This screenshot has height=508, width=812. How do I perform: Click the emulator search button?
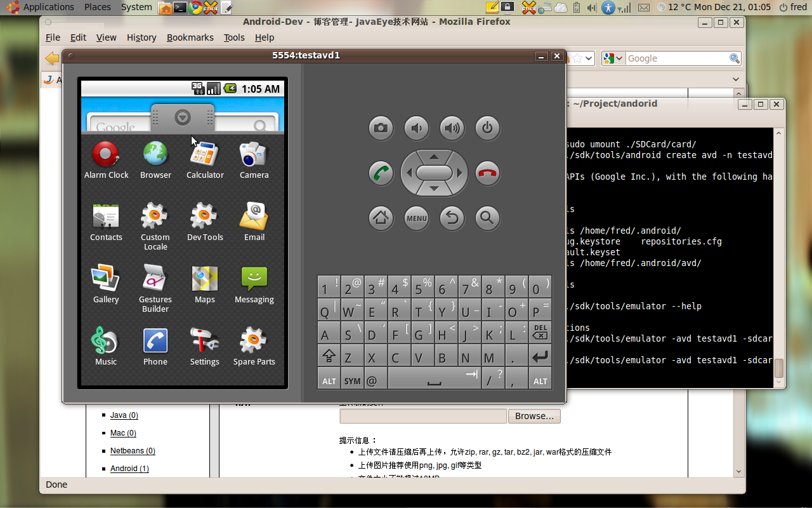pyautogui.click(x=487, y=218)
